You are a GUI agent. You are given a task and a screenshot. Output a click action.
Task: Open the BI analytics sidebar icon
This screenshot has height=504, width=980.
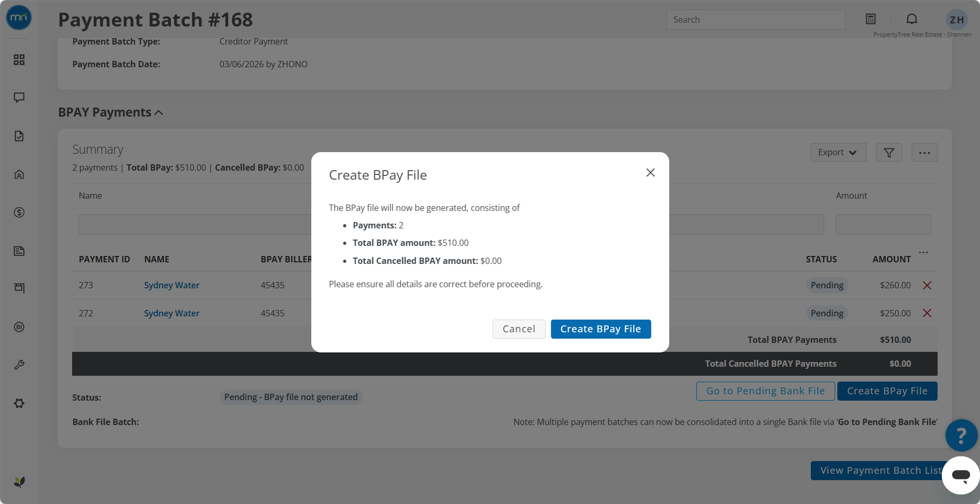coord(19,327)
